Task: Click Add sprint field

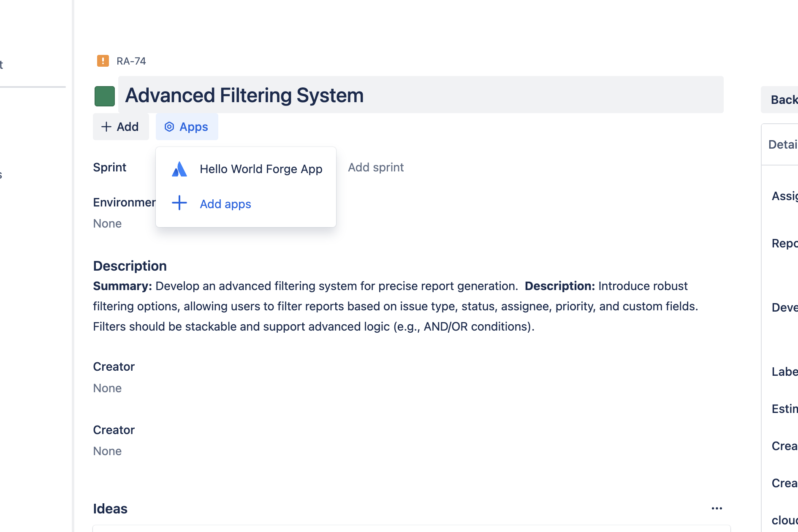Action: pyautogui.click(x=376, y=167)
